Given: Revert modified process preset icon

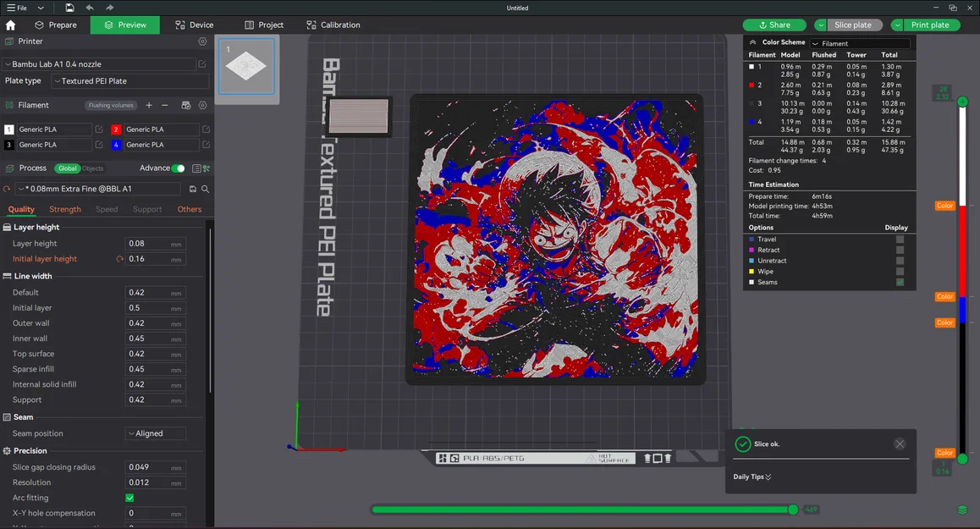Looking at the screenshot, I should click(7, 189).
